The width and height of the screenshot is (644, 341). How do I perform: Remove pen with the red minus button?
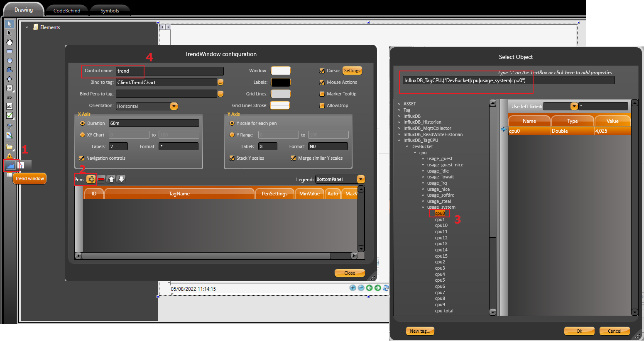(101, 179)
